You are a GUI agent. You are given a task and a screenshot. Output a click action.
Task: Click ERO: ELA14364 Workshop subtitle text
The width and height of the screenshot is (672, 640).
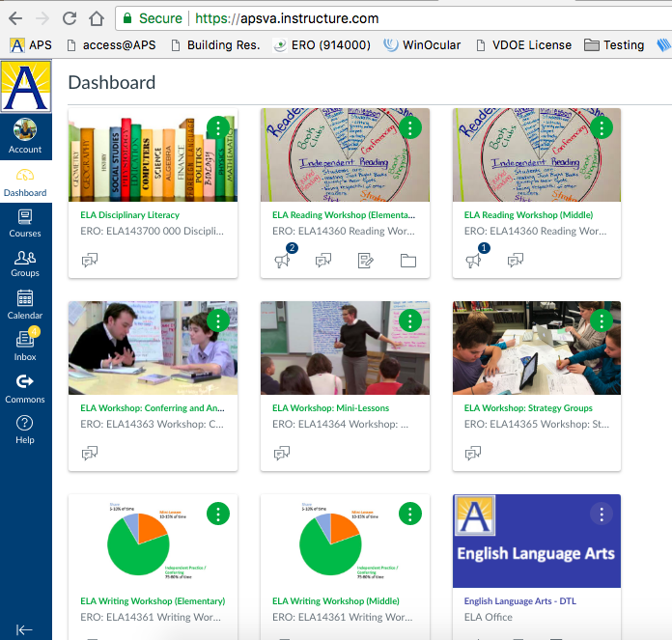pos(340,424)
